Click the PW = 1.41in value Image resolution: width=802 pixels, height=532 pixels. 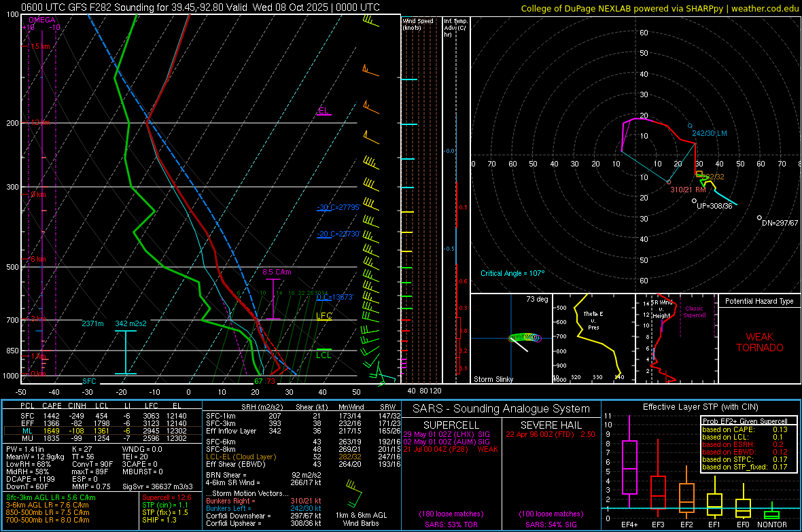click(x=25, y=449)
